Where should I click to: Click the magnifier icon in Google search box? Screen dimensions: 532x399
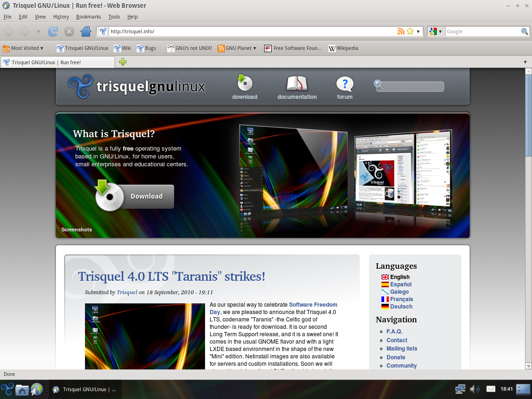pyautogui.click(x=525, y=31)
